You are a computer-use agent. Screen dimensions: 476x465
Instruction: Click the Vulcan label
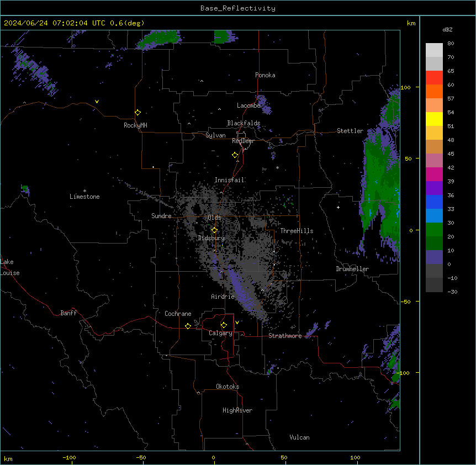[x=300, y=437]
